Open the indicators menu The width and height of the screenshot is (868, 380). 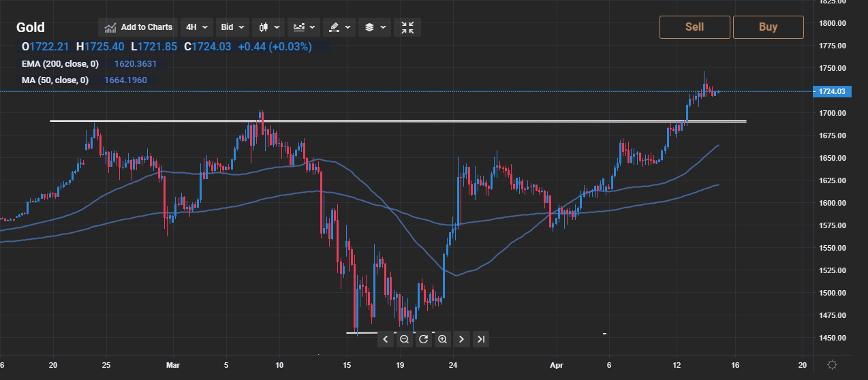304,27
